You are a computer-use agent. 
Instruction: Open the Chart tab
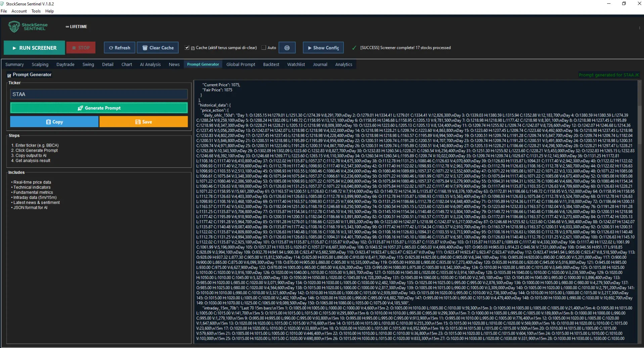pos(127,64)
